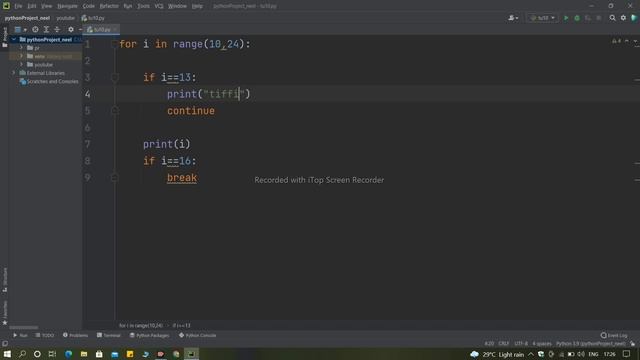Screen dimensions: 640x360
Task: Open Windows Start menu
Action: [7, 354]
